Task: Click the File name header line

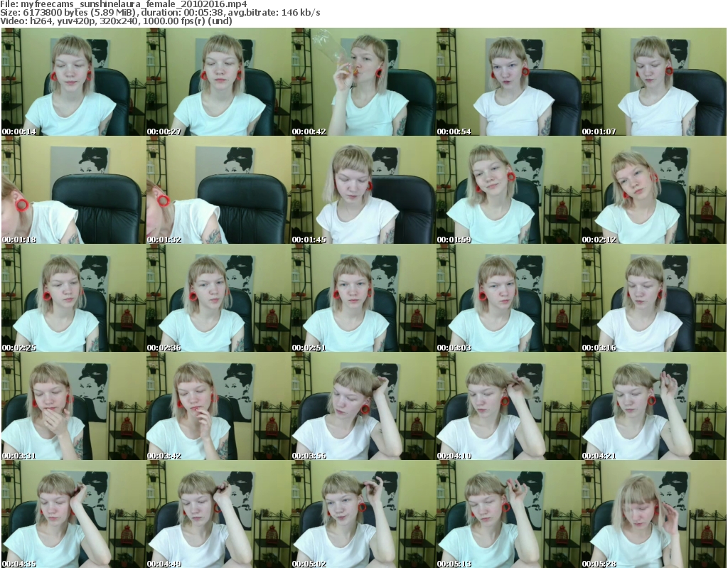Action: pos(124,4)
